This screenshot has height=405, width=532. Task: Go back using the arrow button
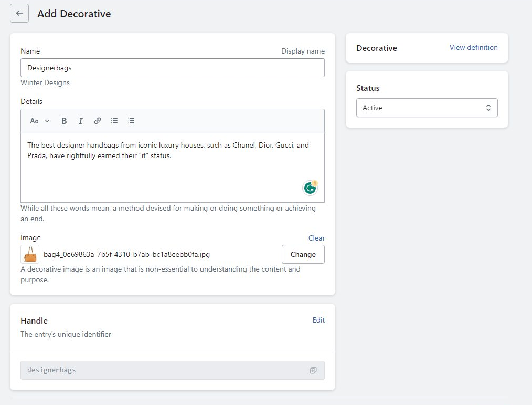[x=19, y=14]
